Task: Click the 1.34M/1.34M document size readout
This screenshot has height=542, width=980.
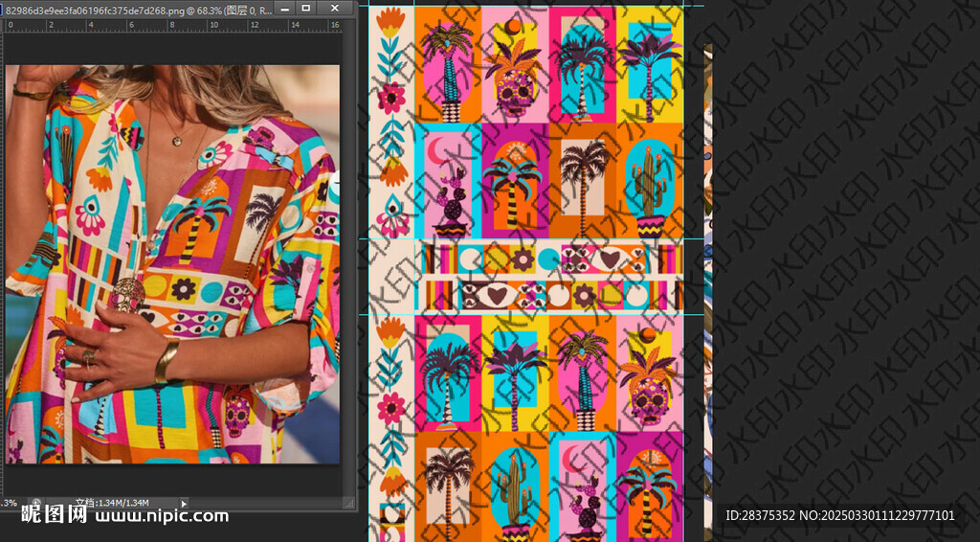Action: (x=113, y=503)
